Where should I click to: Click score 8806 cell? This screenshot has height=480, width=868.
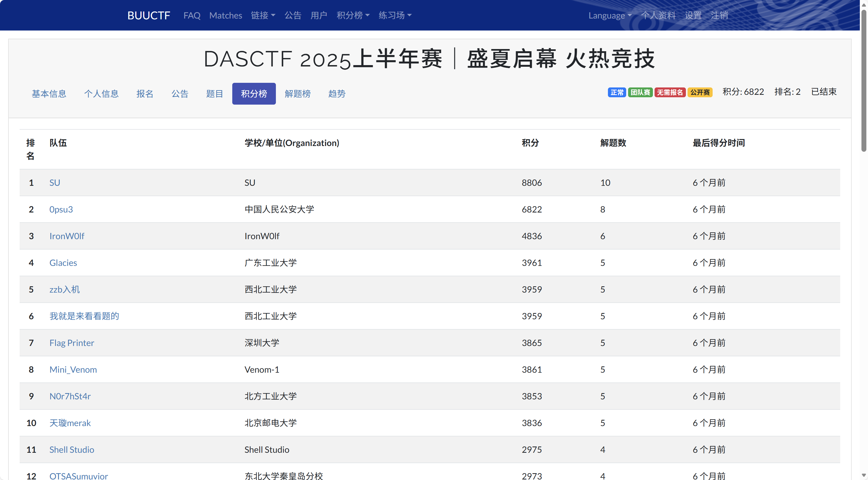coord(532,183)
